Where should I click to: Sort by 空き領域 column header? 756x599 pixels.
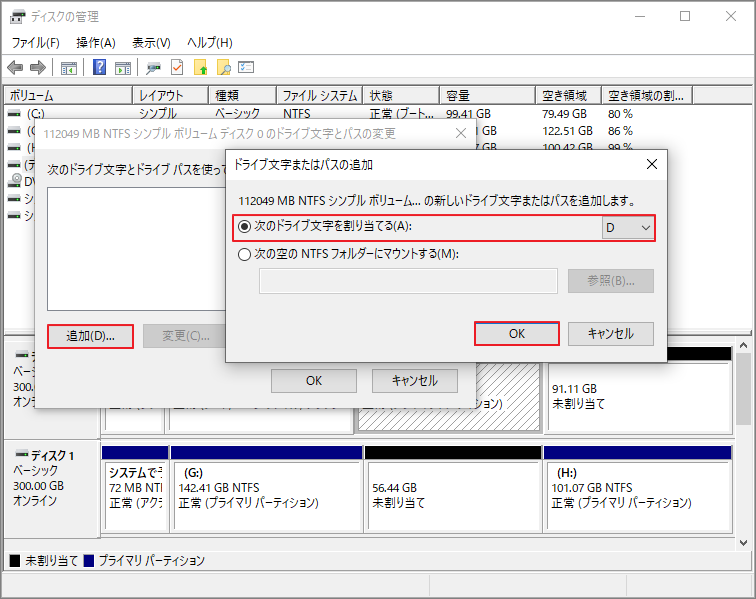(568, 95)
